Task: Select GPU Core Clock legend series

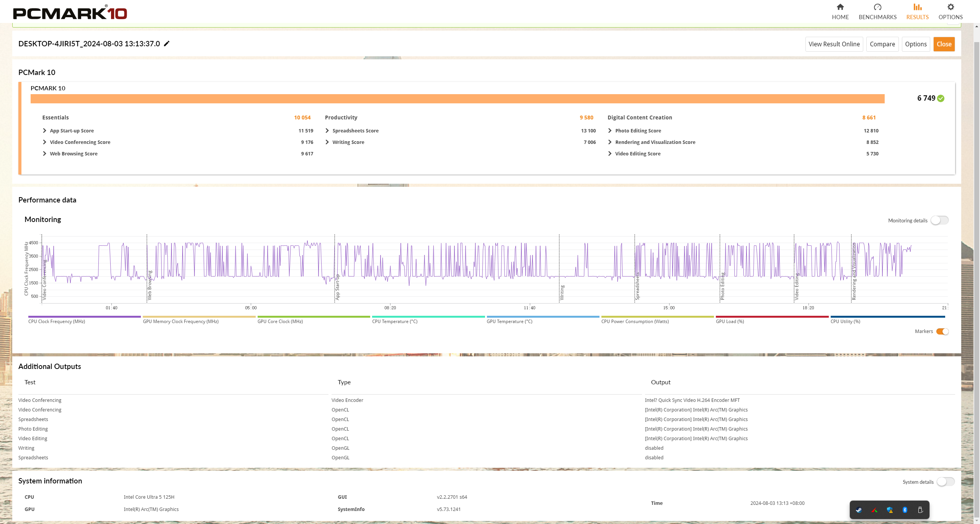Action: [314, 320]
